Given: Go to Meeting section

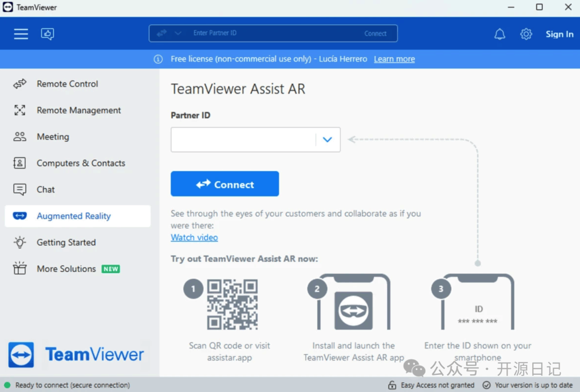Looking at the screenshot, I should click(78, 137).
